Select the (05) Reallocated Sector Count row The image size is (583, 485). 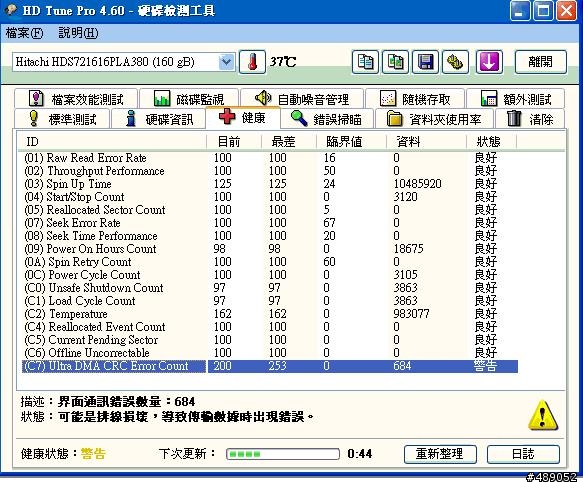click(x=270, y=210)
